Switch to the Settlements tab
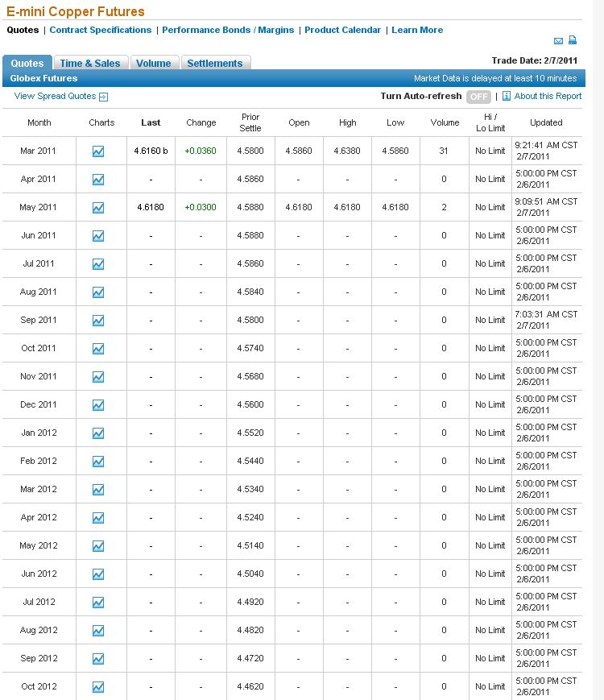The height and width of the screenshot is (700, 604). 215,63
